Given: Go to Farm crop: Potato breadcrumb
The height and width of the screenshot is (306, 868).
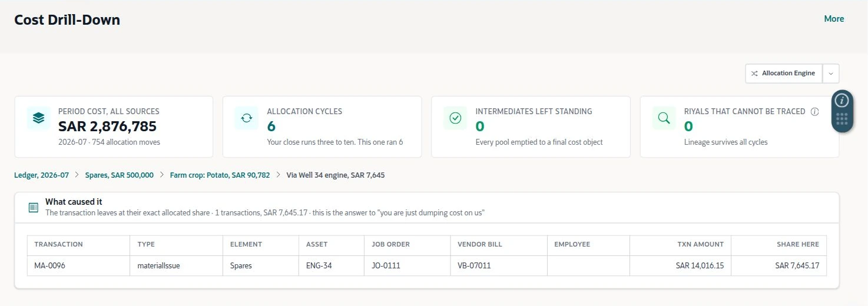Looking at the screenshot, I should (x=220, y=175).
